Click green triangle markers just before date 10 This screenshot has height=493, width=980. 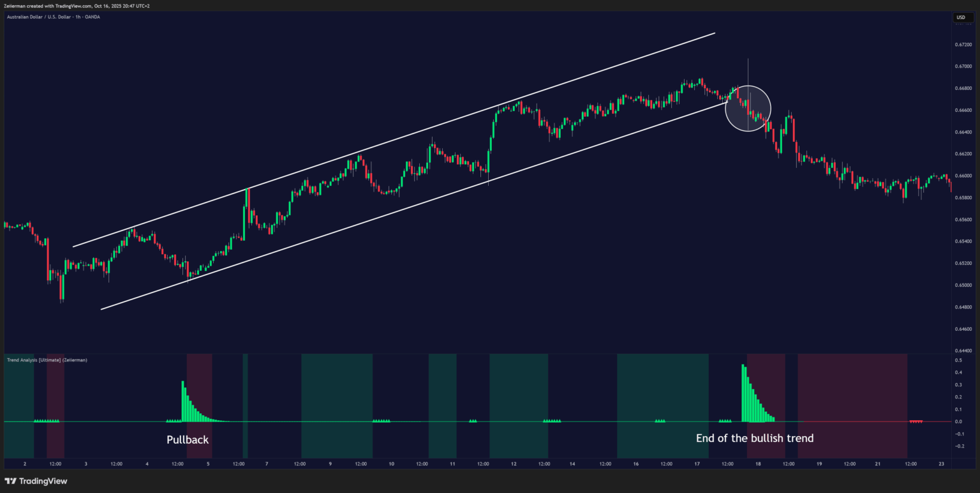click(x=381, y=421)
